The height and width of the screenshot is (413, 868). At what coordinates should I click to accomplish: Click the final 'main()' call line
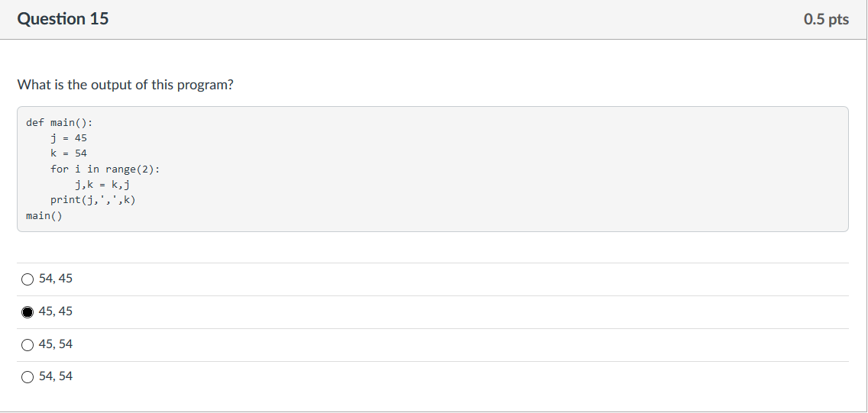44,215
